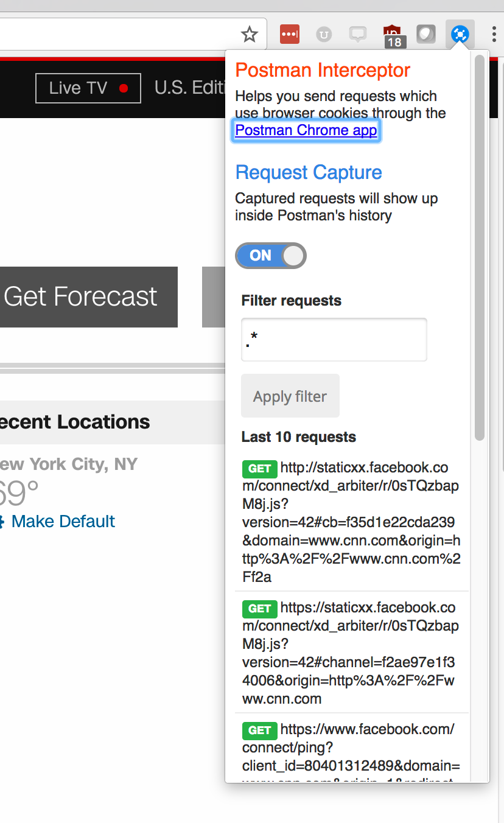Expand the U.S. Edition selector
504x823 pixels.
[x=190, y=88]
